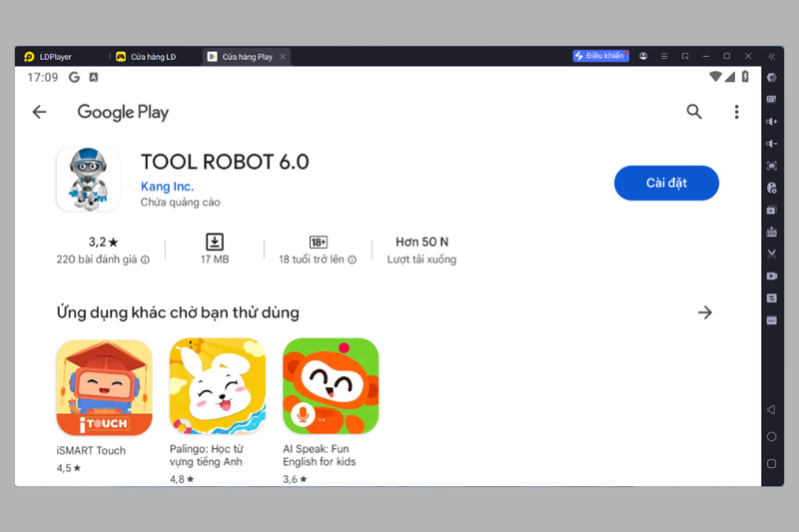
Task: Close the Cửa hàng Play tab
Action: point(283,57)
